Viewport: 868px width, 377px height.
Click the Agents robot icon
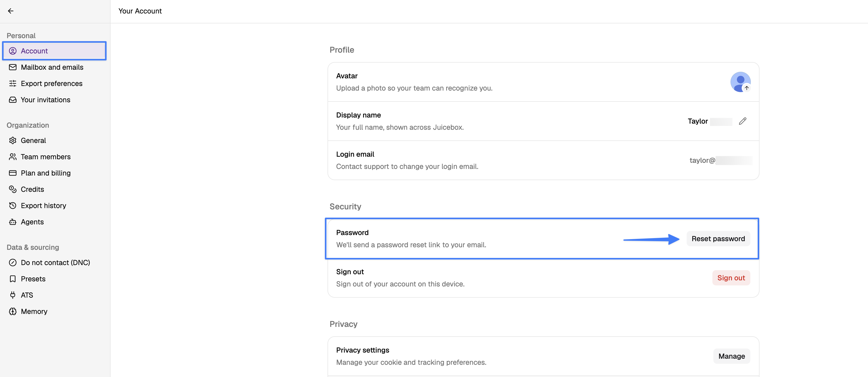tap(13, 222)
